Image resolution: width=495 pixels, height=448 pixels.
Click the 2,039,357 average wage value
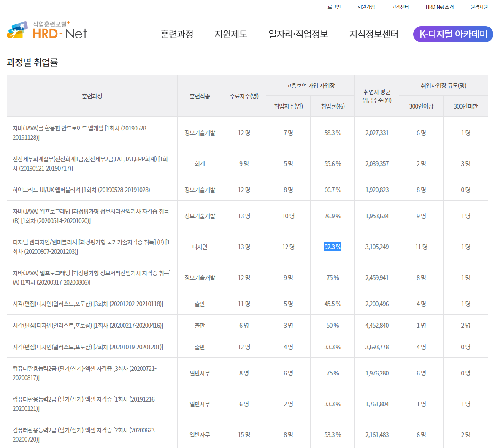click(x=377, y=164)
